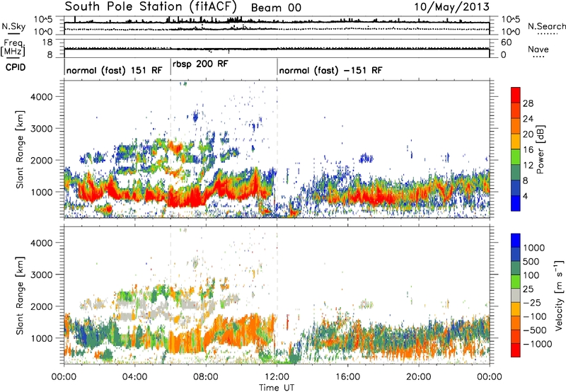Click the '60' tick on the Nave axis
566x392 pixels.
coord(506,42)
